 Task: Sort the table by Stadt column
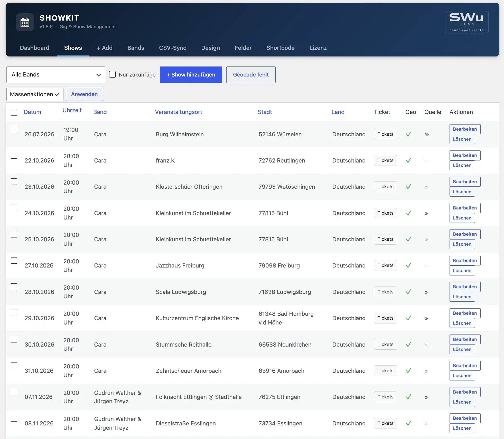[x=265, y=112]
